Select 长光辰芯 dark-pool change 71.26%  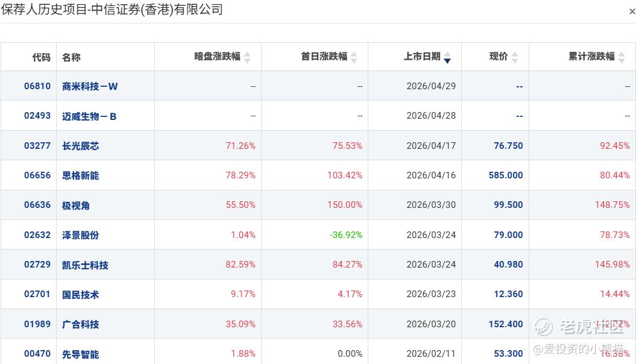coord(241,145)
